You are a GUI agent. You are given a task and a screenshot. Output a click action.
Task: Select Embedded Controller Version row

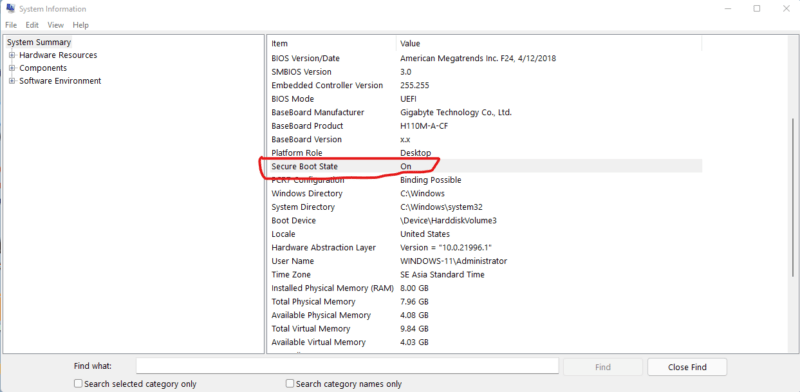[485, 85]
